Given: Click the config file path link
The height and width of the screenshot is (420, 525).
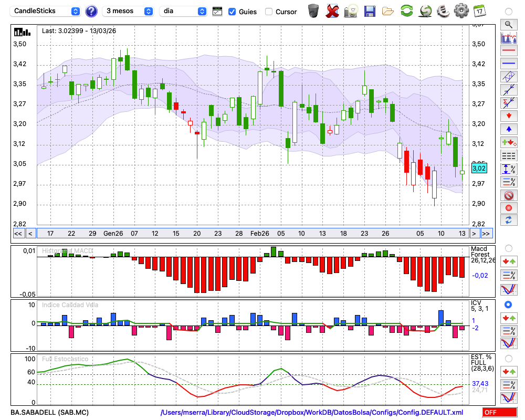Looking at the screenshot, I should (x=312, y=413).
